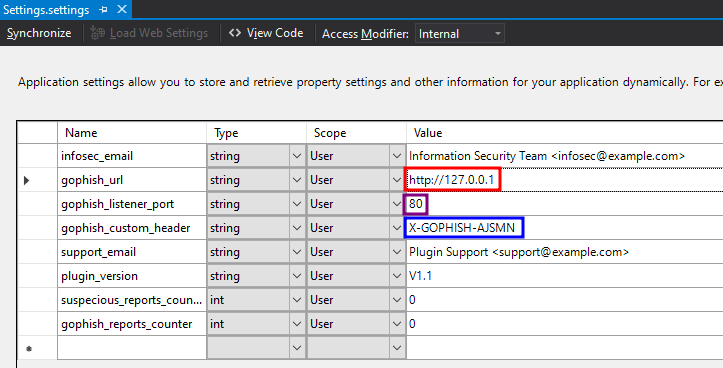Click the empty Name cell in new row

(x=132, y=348)
